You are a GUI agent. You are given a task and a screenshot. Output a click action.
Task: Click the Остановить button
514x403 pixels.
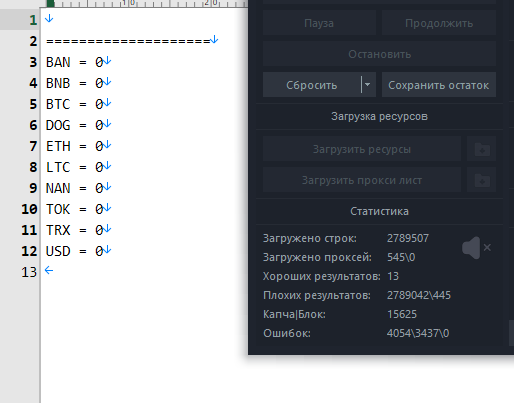click(379, 54)
